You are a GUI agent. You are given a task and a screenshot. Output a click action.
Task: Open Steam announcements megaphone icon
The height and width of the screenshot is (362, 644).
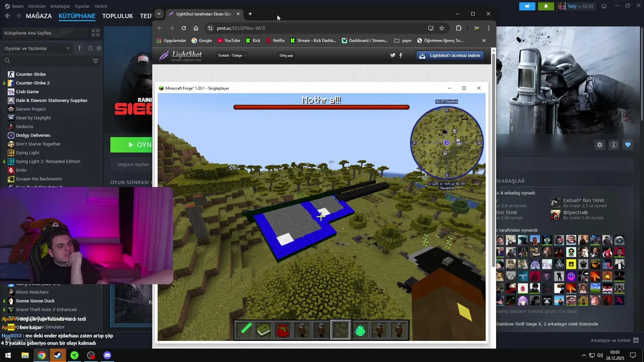pos(527,7)
